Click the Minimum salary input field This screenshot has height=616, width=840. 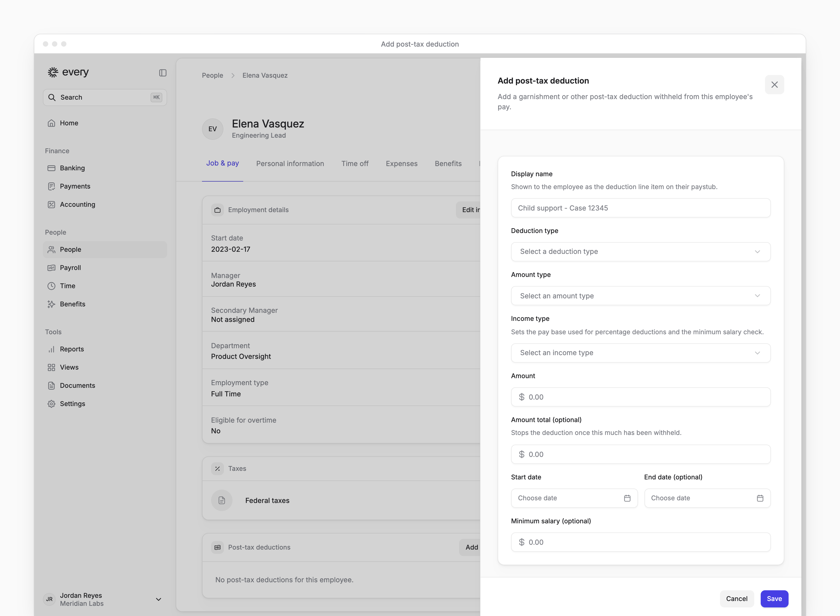[640, 542]
